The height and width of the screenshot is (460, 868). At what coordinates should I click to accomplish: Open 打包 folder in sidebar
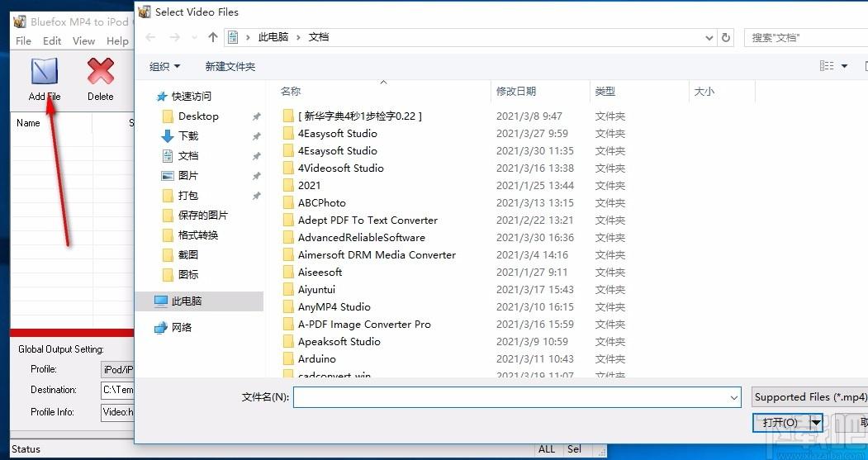(188, 196)
